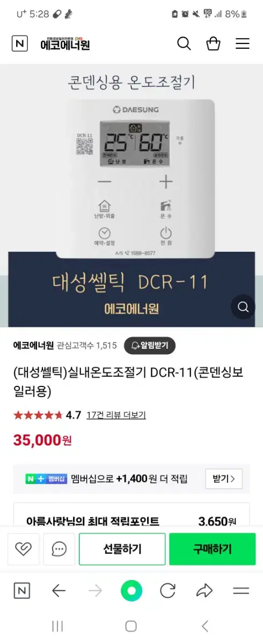
Task: Go to 에코에너원 store name link
Action: [33, 346]
